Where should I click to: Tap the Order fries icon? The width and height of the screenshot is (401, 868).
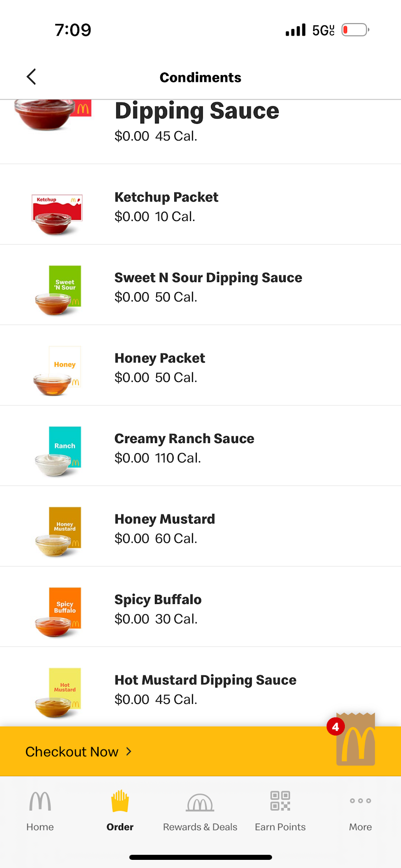click(x=120, y=802)
